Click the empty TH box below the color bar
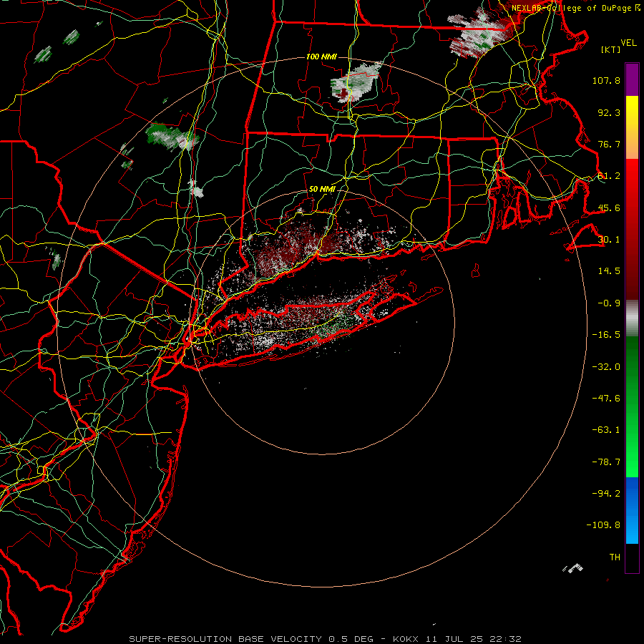 (632, 558)
